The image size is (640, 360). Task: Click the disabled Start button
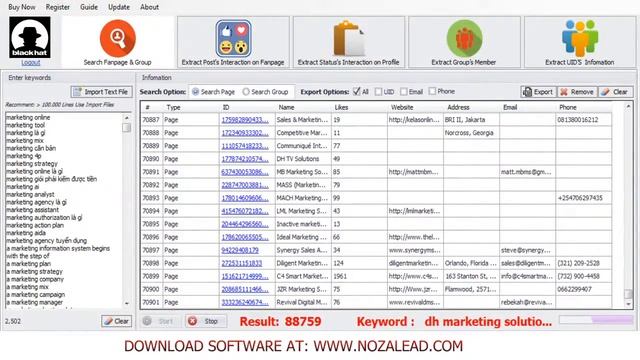click(160, 321)
